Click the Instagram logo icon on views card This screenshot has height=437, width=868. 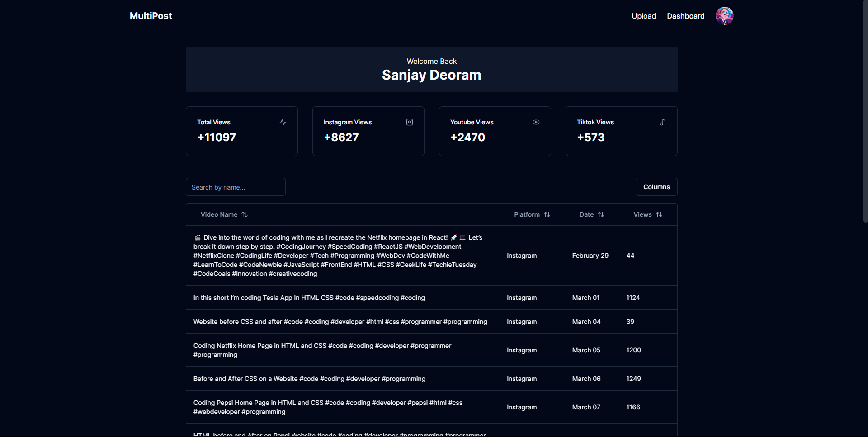[x=410, y=122]
